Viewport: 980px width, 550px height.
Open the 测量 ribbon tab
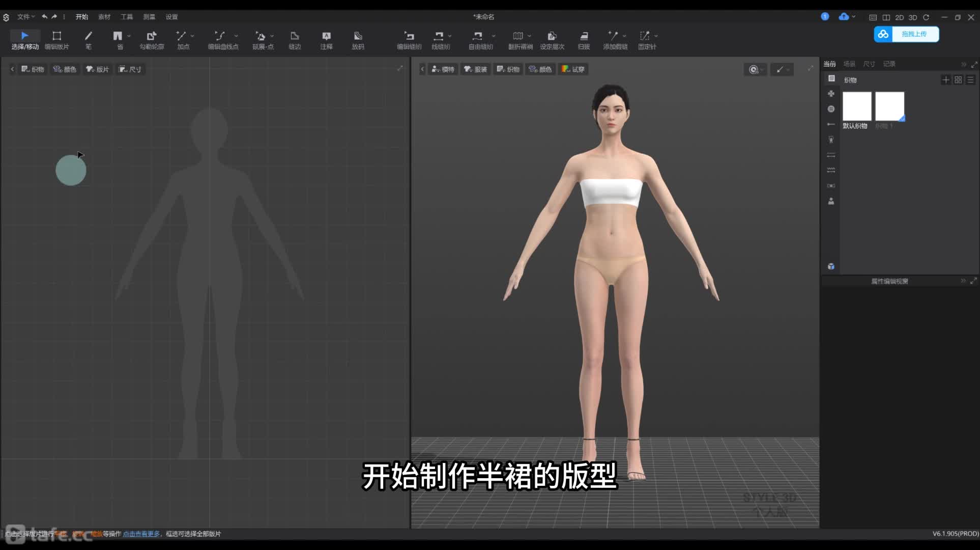(149, 17)
